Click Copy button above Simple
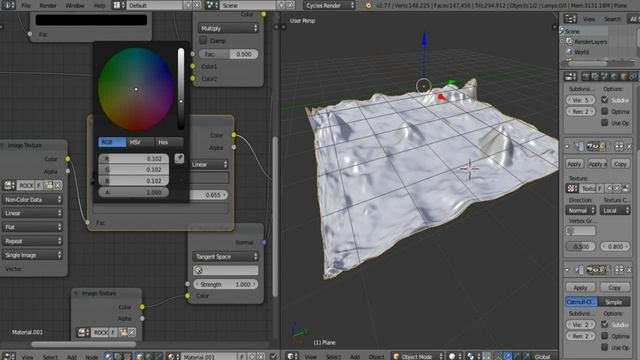 pos(614,287)
